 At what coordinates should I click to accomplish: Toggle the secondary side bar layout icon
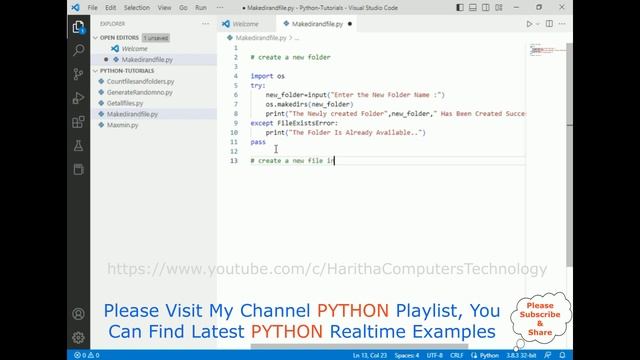[x=486, y=7]
